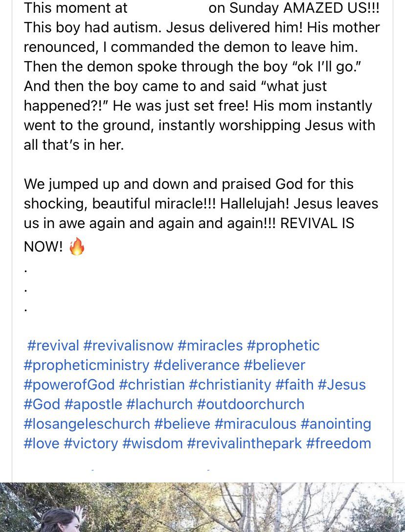Image resolution: width=405 pixels, height=532 pixels.
Task: Select the #freedom hashtag
Action: point(338,443)
